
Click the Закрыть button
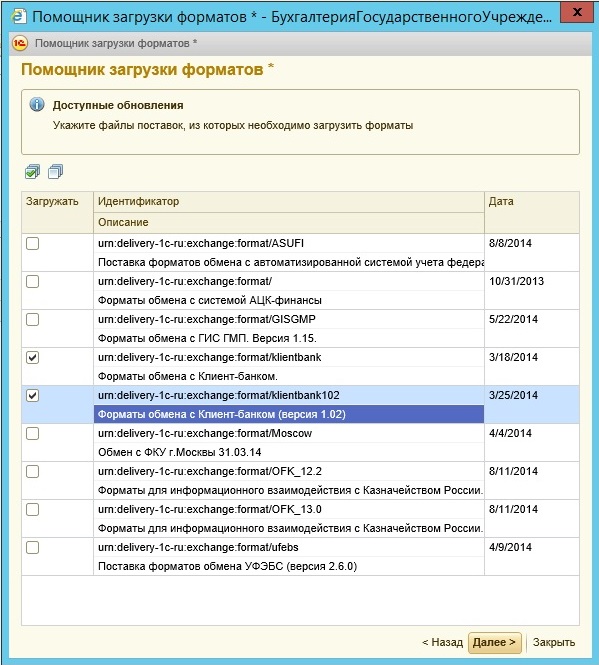click(554, 642)
